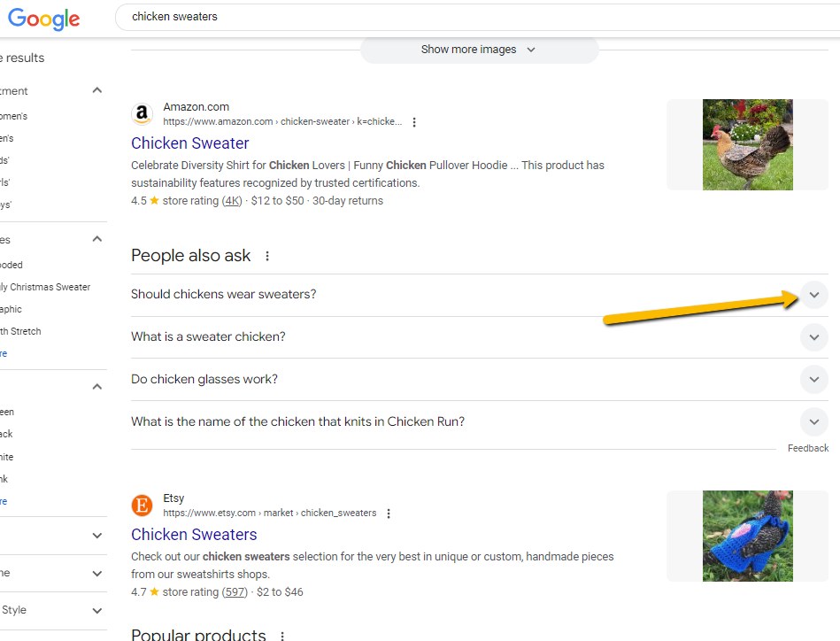Click the 597 store rating link
This screenshot has width=840, height=641.
pyautogui.click(x=235, y=592)
